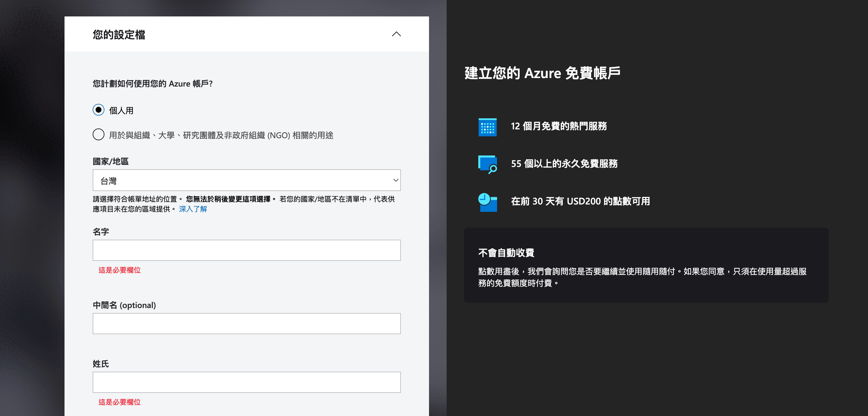Click into the 名字 first name field

246,250
